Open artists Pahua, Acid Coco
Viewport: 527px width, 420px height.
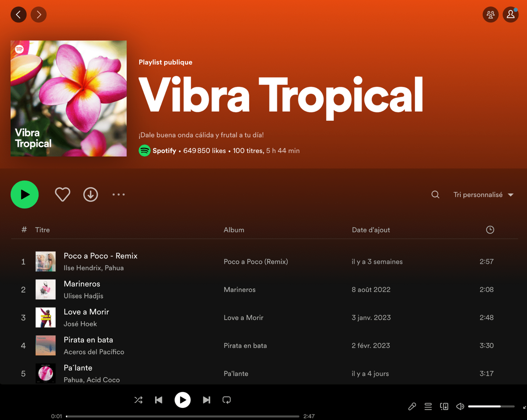click(x=92, y=380)
